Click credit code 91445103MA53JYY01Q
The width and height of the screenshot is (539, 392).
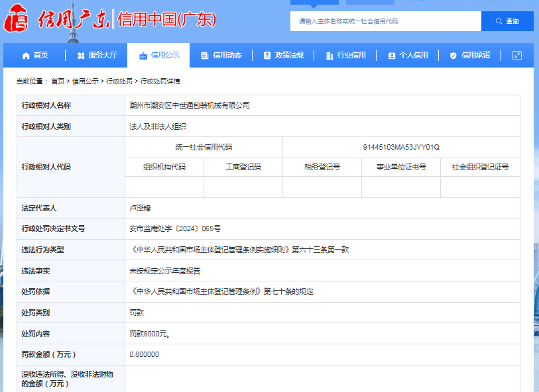pos(401,147)
